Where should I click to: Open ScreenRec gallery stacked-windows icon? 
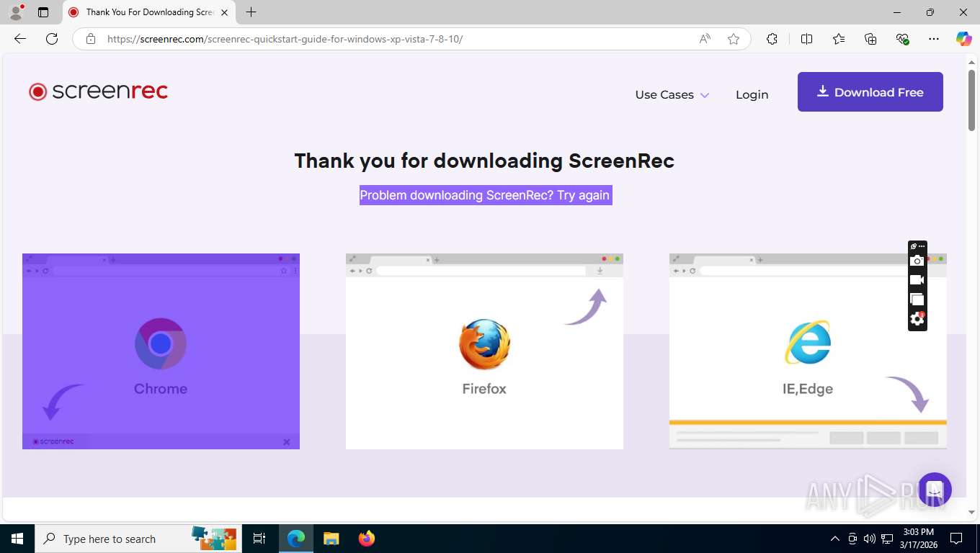coord(917,299)
